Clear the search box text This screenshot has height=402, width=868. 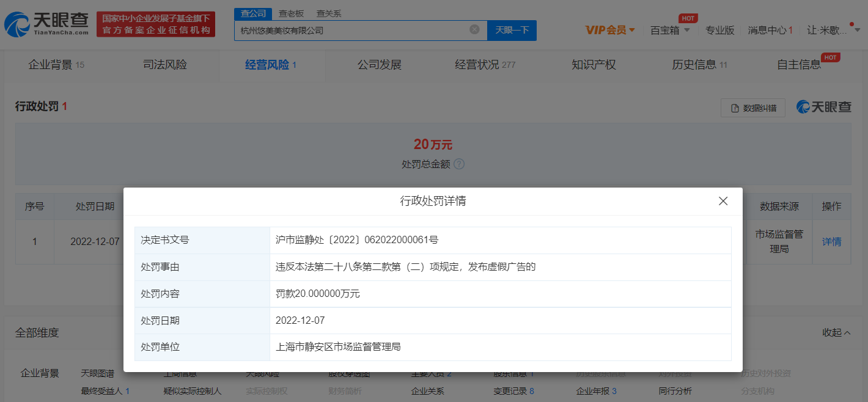click(x=474, y=30)
